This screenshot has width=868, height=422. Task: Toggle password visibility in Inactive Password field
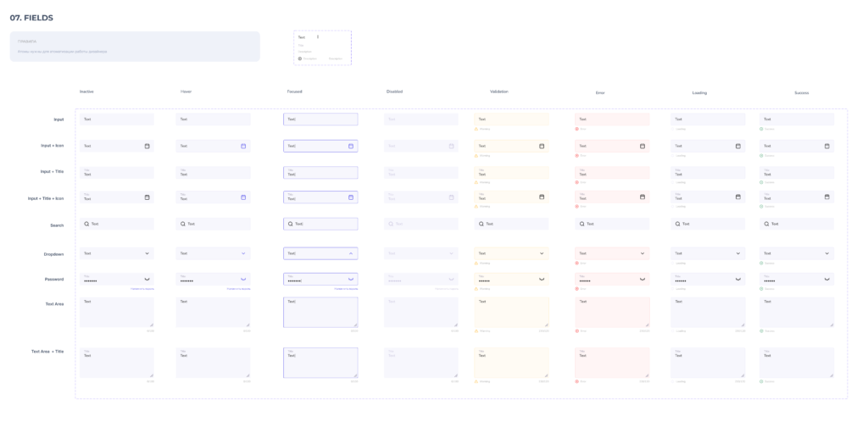147,279
